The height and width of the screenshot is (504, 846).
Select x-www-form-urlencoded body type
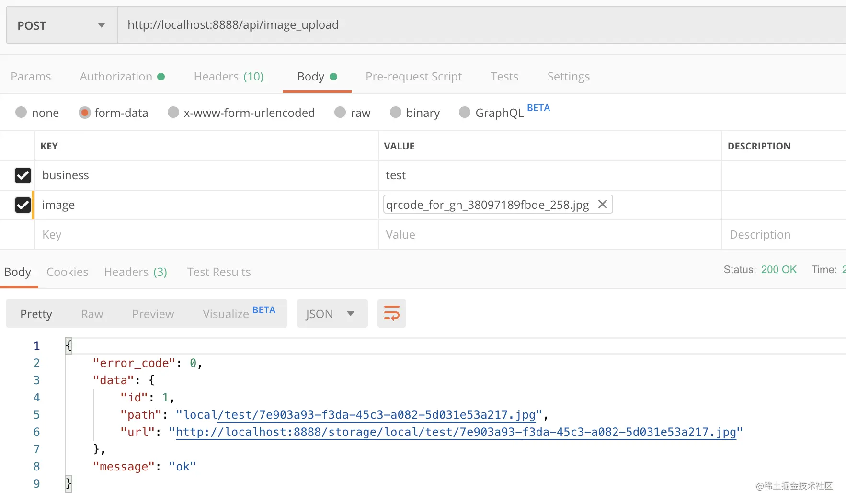pos(173,112)
